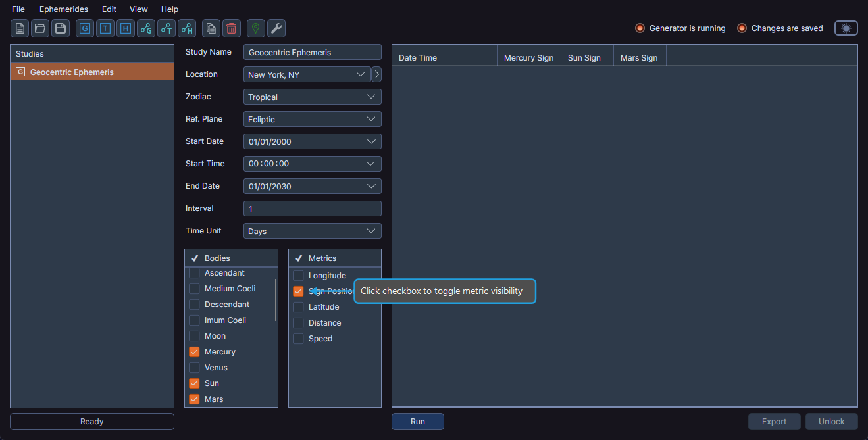Screen dimensions: 868x440
Task: Uncheck the Mercury body checkbox
Action: pos(194,352)
